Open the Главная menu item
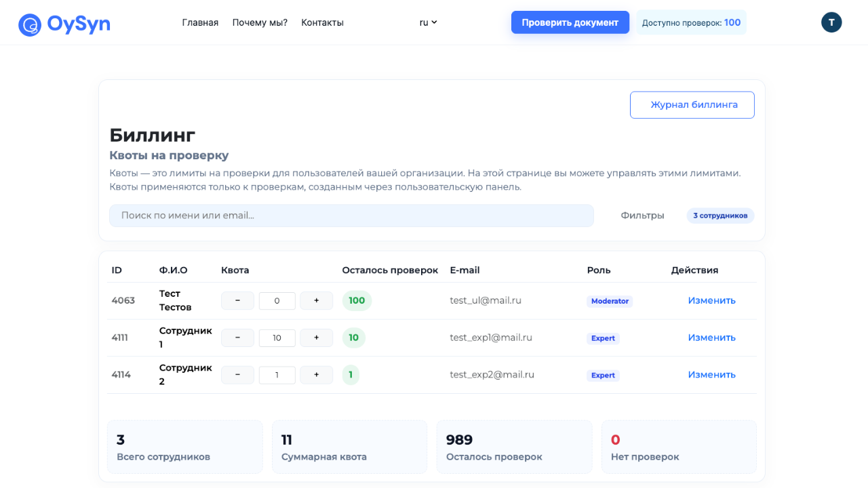868x488 pixels. click(x=200, y=22)
